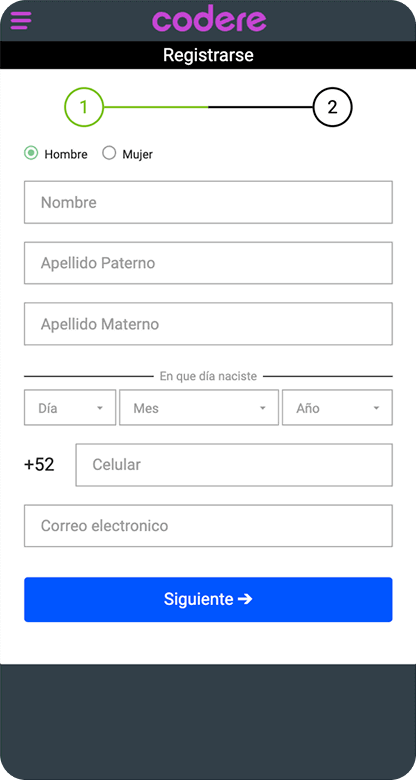Screen dimensions: 416x780
Task: Click the Año dropdown arrow
Action: pos(376,408)
